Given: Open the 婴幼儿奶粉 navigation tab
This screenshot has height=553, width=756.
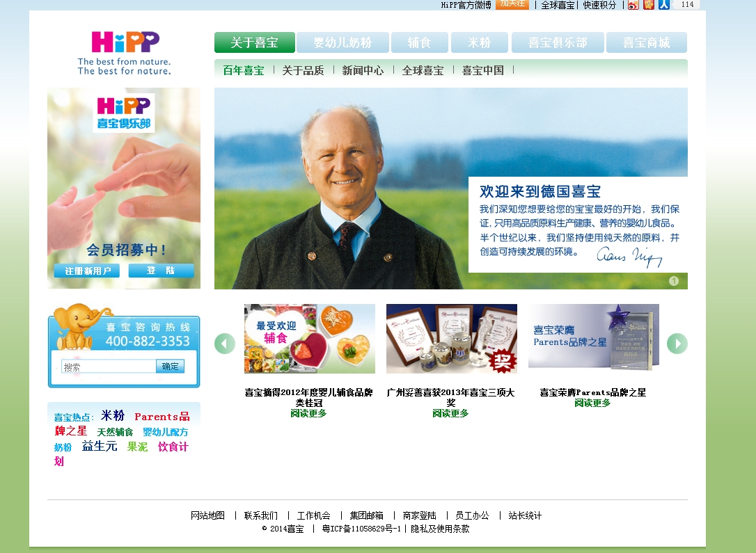Looking at the screenshot, I should click(342, 42).
